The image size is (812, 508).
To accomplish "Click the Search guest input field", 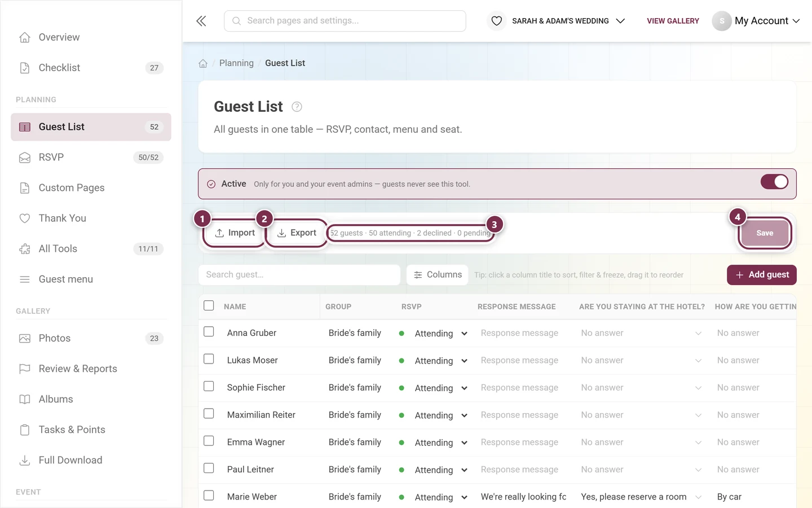I will pyautogui.click(x=299, y=275).
